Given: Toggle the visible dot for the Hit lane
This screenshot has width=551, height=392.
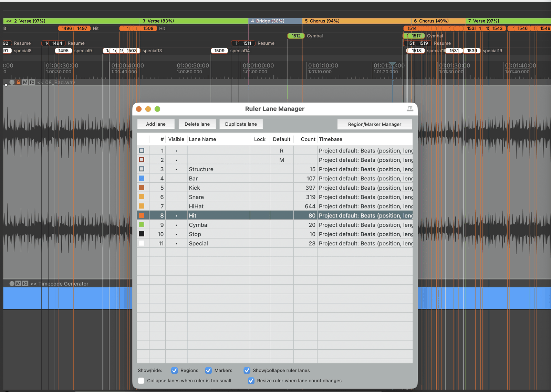Looking at the screenshot, I should (x=176, y=216).
